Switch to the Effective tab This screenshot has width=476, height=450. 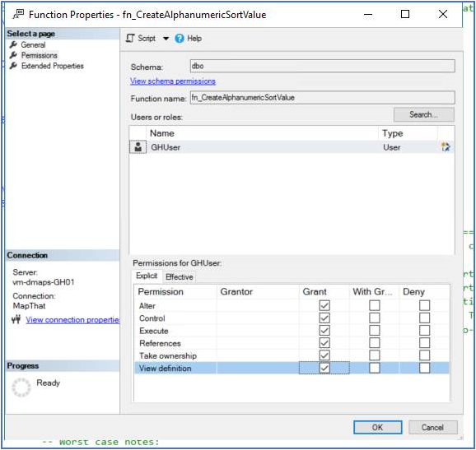tap(179, 277)
